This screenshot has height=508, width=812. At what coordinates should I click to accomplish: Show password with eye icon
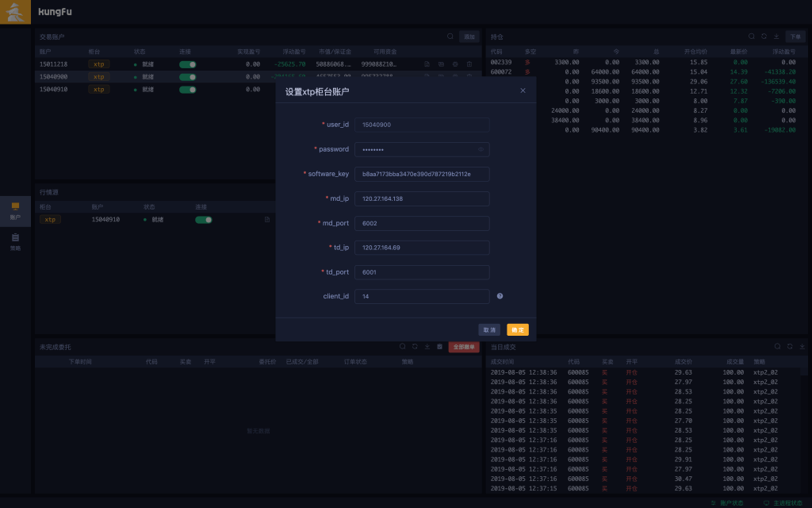pos(481,149)
